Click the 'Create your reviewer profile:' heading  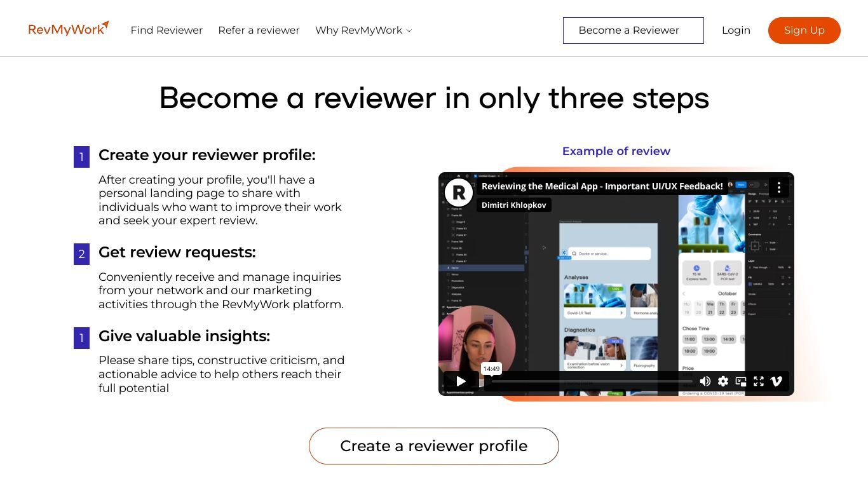[207, 155]
